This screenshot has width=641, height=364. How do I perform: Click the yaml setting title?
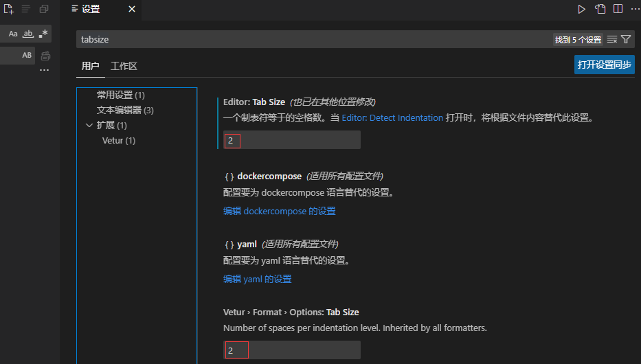pos(247,244)
